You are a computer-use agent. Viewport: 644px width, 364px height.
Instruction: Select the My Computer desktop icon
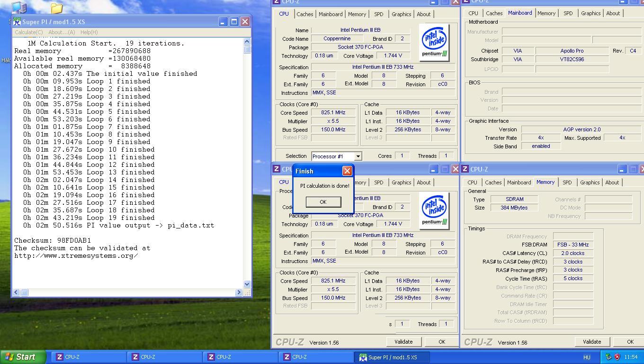(18, 7)
